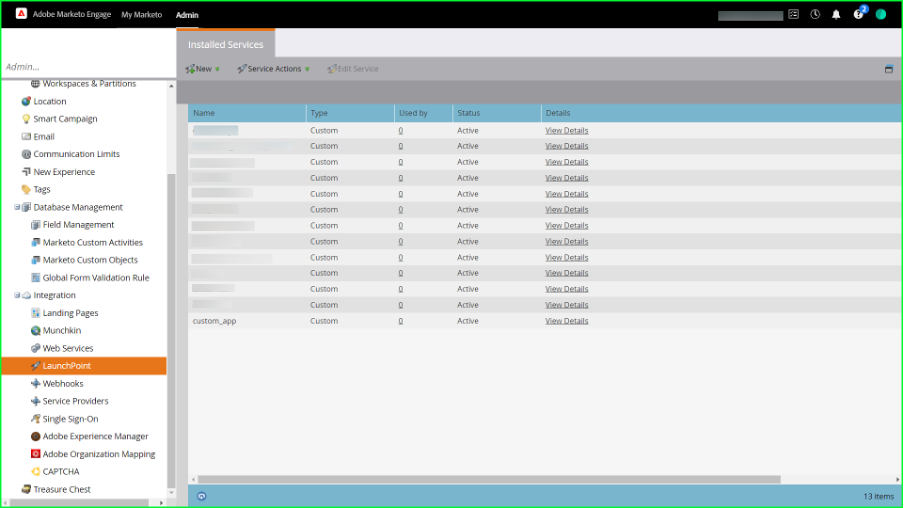This screenshot has width=904, height=508.
Task: Click the CAPTCHA icon
Action: 35,472
